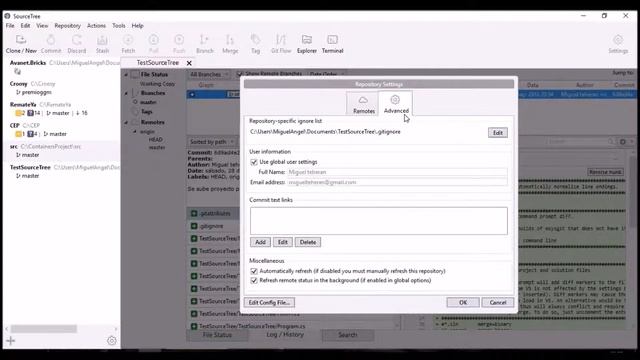
Task: Select the src repository bookmark
Action: pyautogui.click(x=63, y=150)
